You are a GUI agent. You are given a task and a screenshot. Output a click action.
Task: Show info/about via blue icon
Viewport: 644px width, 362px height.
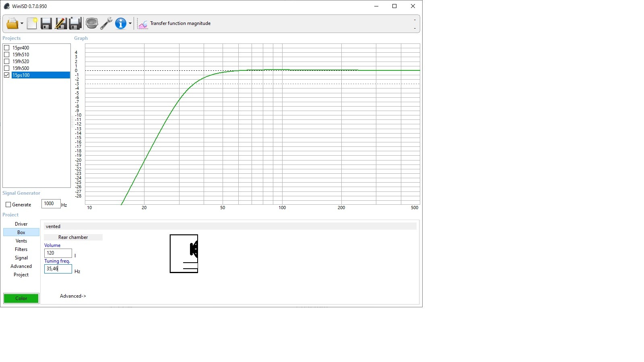(x=121, y=23)
